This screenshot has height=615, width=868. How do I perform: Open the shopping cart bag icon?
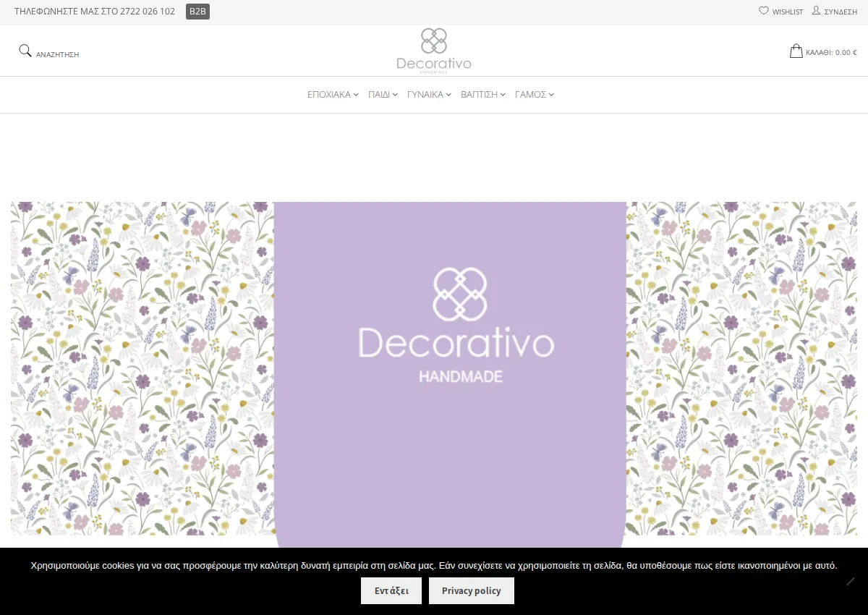[x=796, y=51]
